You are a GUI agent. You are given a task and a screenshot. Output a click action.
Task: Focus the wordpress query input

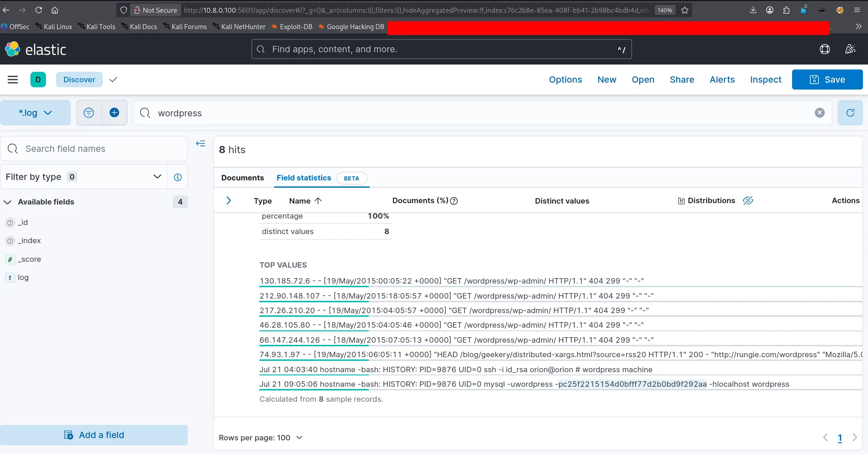point(482,113)
